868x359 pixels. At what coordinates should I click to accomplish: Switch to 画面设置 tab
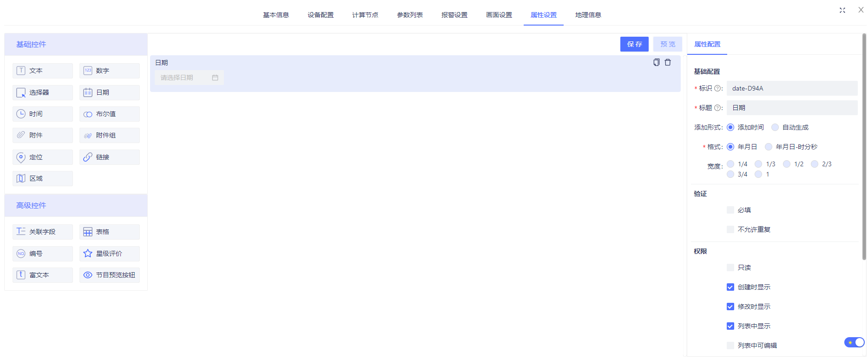(499, 15)
